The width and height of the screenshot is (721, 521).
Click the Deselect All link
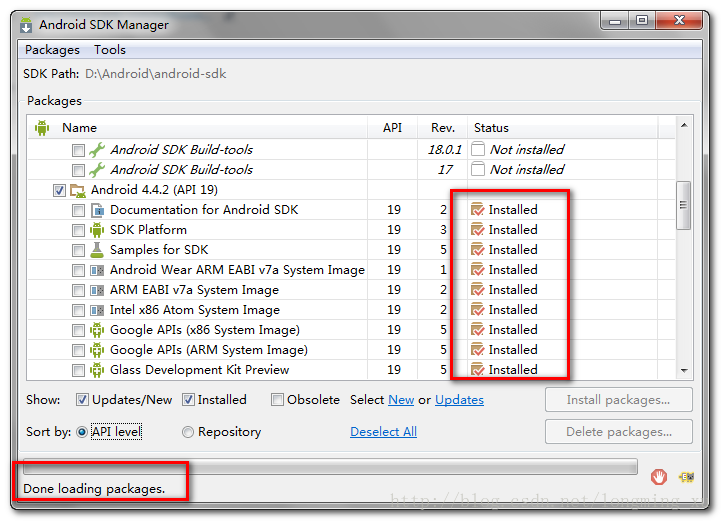[x=383, y=432]
